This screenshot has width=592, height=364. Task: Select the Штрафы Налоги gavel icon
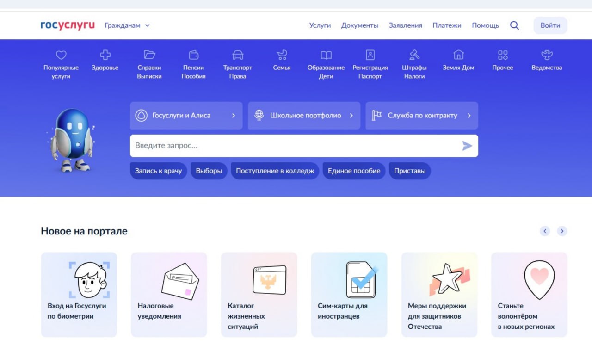pyautogui.click(x=414, y=55)
